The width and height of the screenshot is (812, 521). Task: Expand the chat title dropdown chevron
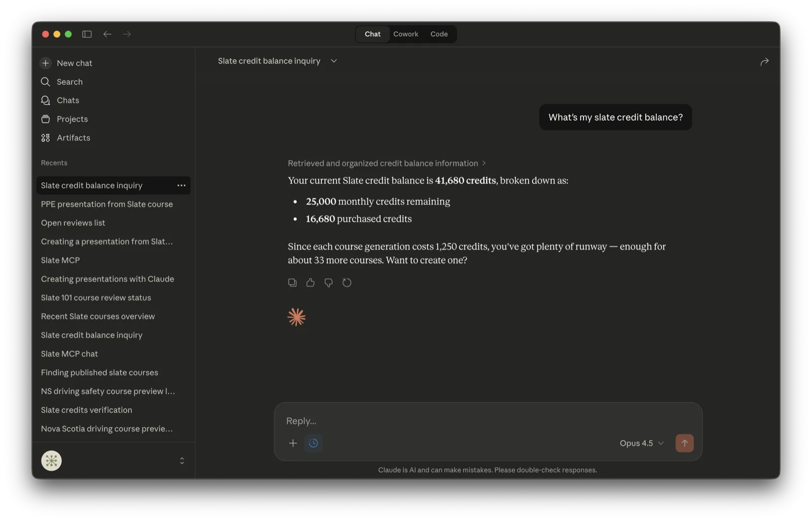pyautogui.click(x=334, y=61)
